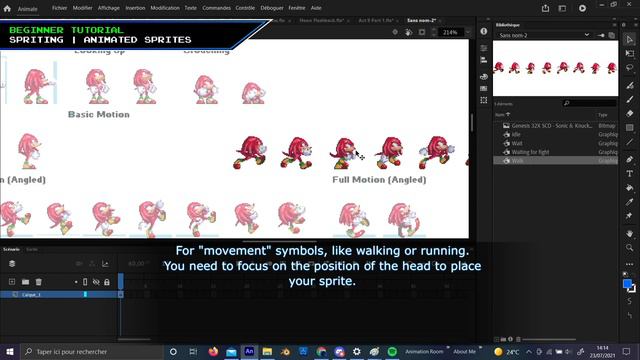Open the Edit Toolbar three-dots button
This screenshot has height=360, width=640.
click(629, 264)
